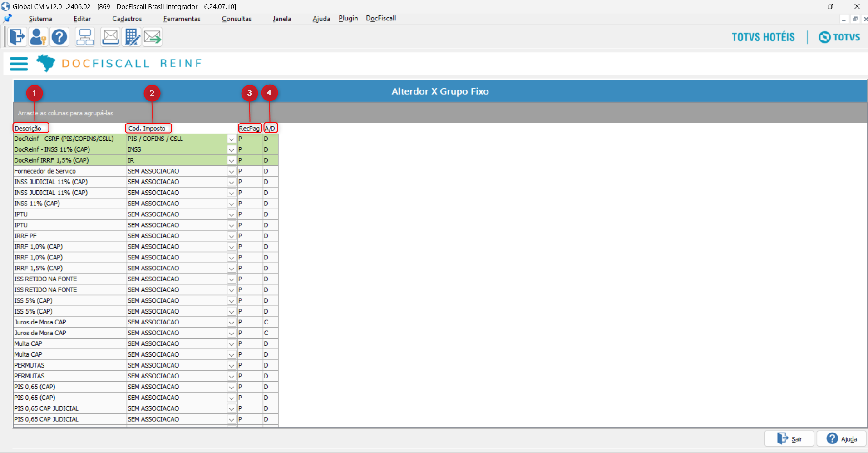Expand the INSS dropdown on DocReinf - INSS row

click(x=232, y=149)
